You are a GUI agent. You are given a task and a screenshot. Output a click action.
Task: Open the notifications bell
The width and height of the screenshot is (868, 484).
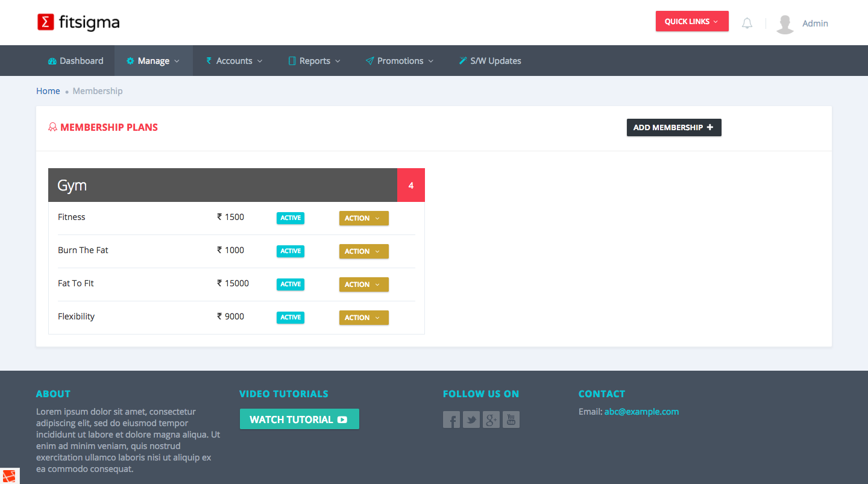click(x=747, y=24)
